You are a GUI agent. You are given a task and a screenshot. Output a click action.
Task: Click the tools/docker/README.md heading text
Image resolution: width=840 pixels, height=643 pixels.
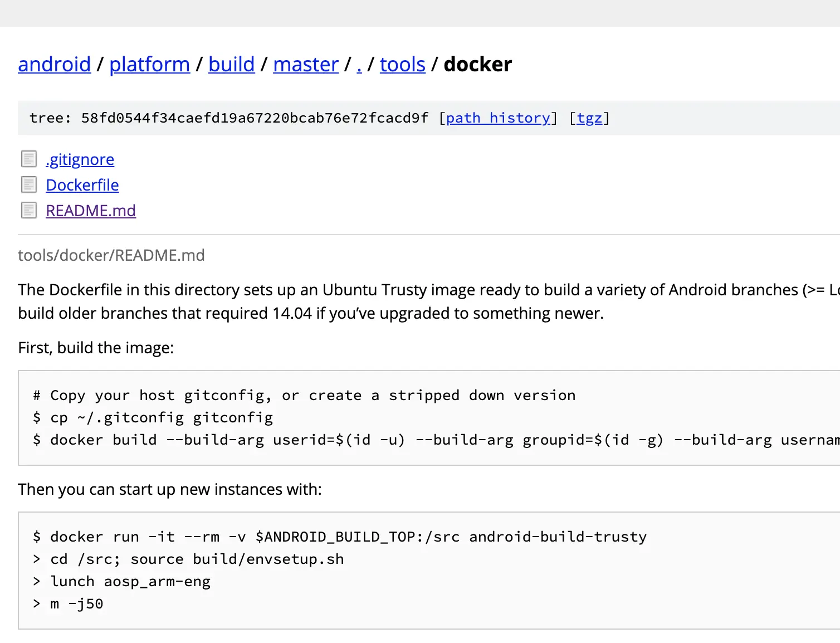111,255
